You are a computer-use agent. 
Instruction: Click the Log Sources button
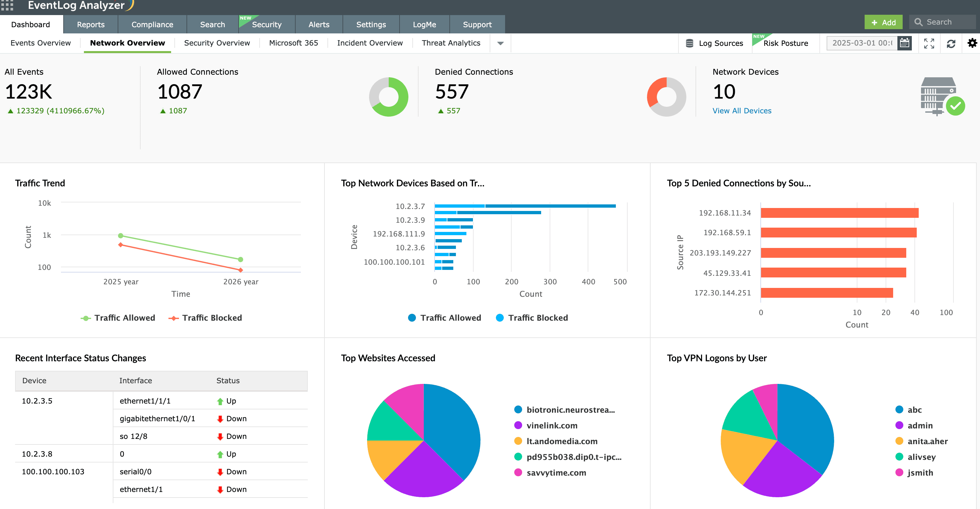click(714, 43)
